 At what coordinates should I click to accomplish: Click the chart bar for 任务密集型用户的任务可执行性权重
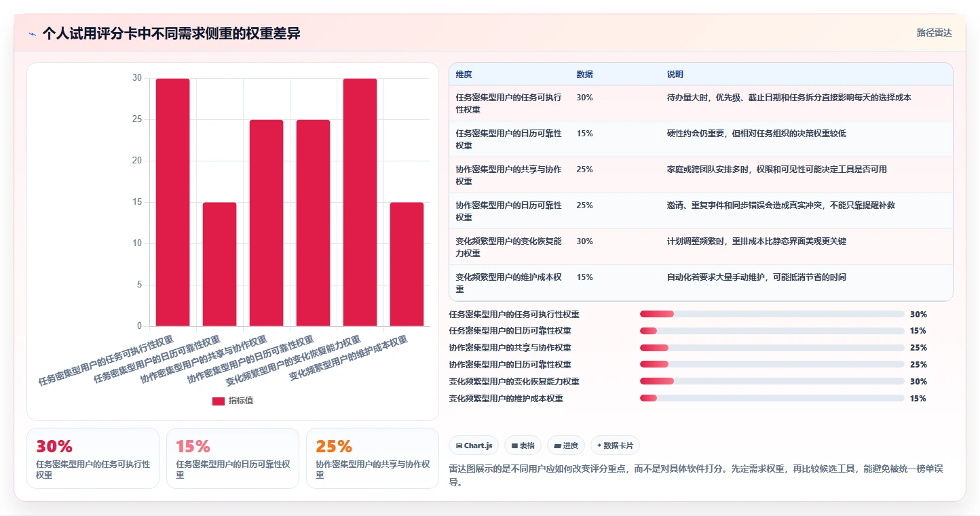[x=173, y=202]
